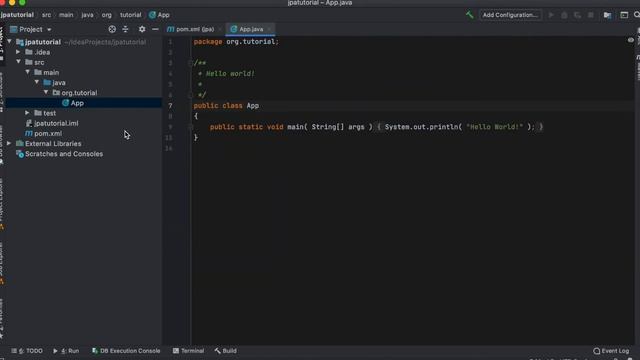Expand the .idea folder

(18, 52)
